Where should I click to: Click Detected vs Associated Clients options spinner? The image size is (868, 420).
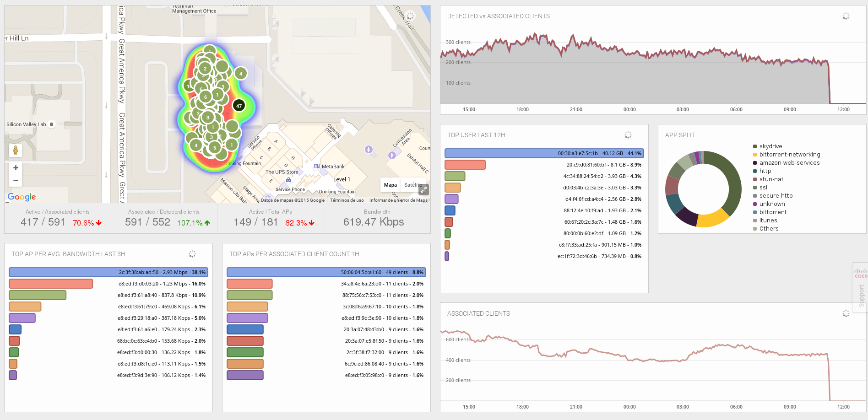point(846,16)
